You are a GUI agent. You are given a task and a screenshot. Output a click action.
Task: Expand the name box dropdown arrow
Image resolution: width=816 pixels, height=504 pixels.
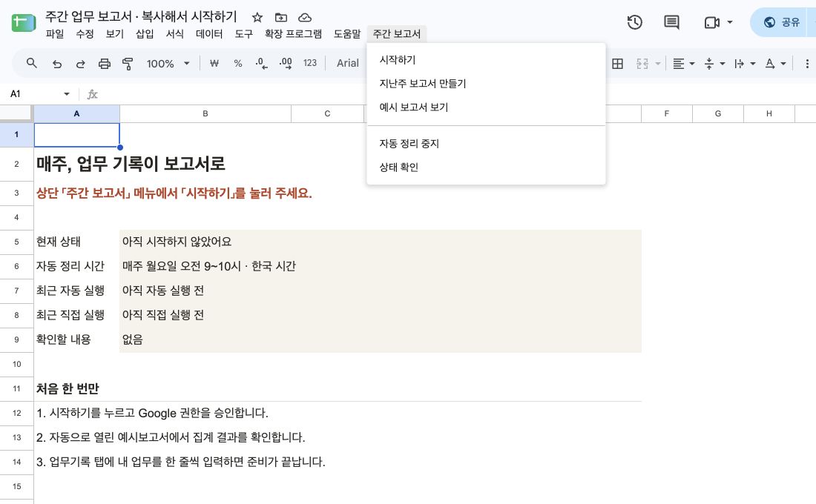point(67,94)
